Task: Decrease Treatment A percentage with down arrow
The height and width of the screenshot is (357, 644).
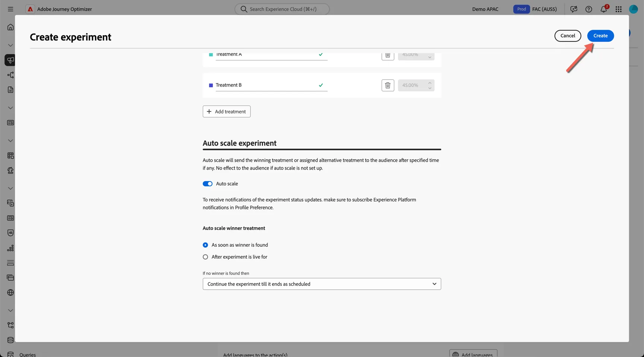Action: 430,57
